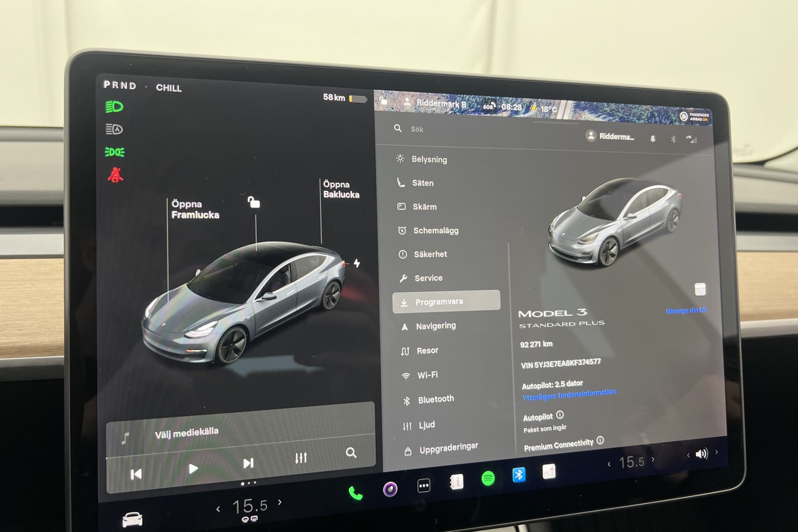Skip to next track

click(248, 463)
